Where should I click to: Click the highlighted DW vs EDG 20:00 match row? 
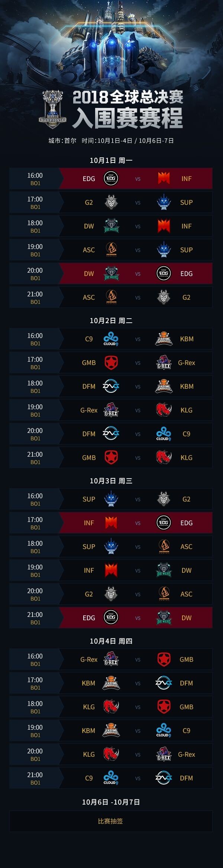111,273
